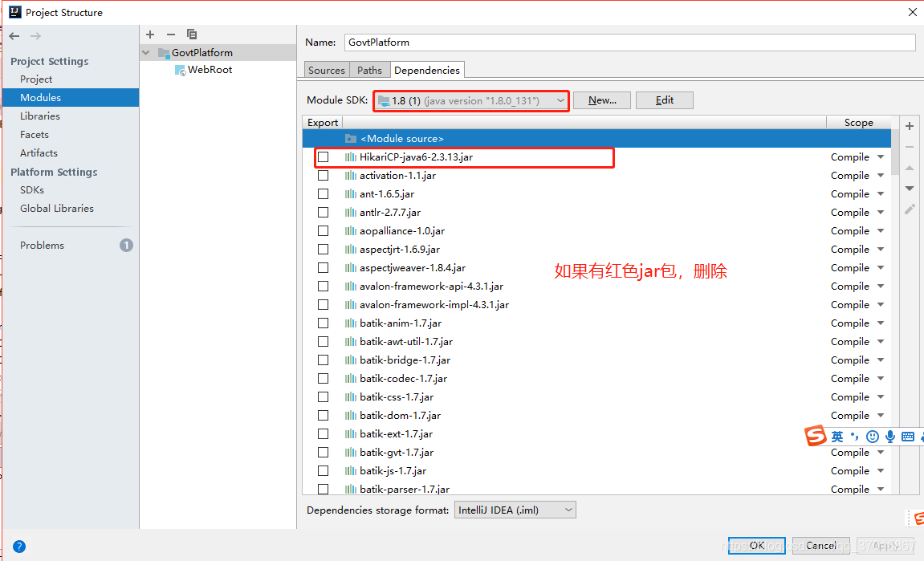Select the Dependencies tab
924x561 pixels.
pos(426,70)
